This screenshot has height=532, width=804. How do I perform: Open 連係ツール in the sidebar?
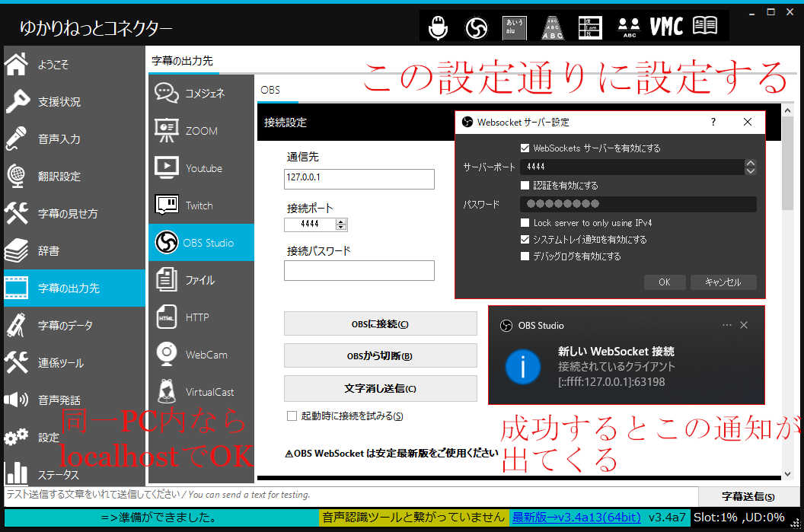75,363
